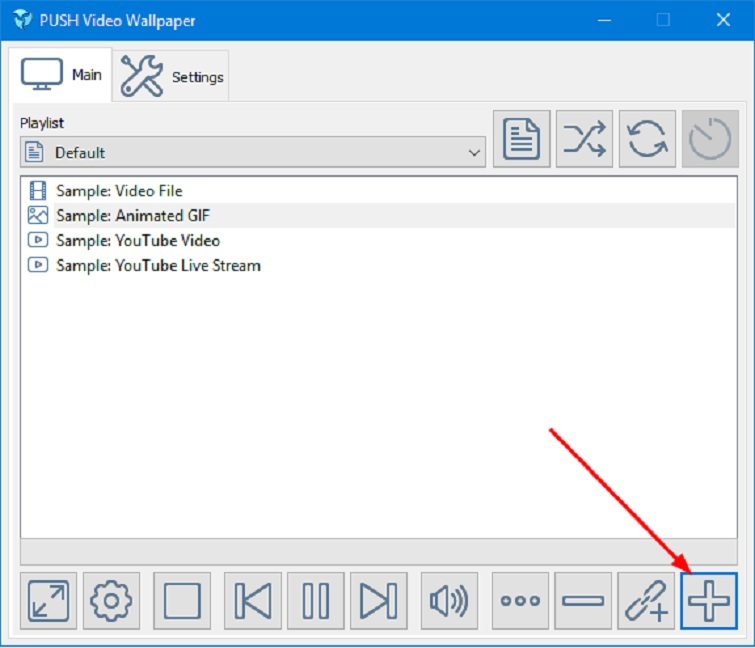Viewport: 755px width, 648px height.
Task: Select Sample: YouTube Live Stream item
Action: (158, 266)
